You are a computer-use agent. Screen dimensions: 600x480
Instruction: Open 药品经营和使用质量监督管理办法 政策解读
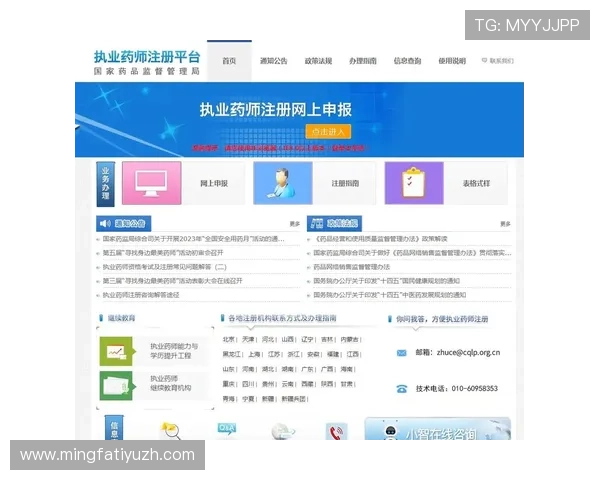[380, 239]
